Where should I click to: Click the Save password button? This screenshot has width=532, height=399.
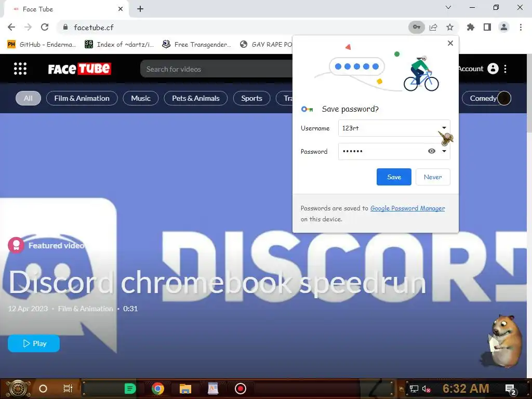pyautogui.click(x=394, y=177)
